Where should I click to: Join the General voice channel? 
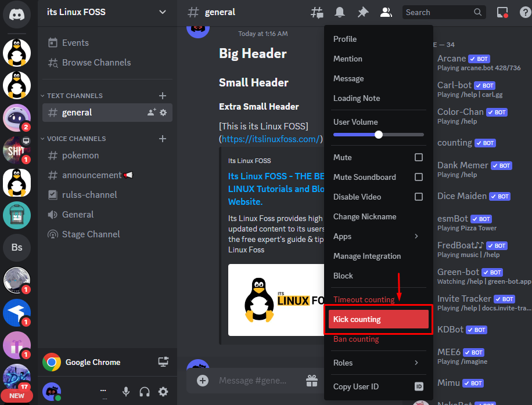click(107, 214)
